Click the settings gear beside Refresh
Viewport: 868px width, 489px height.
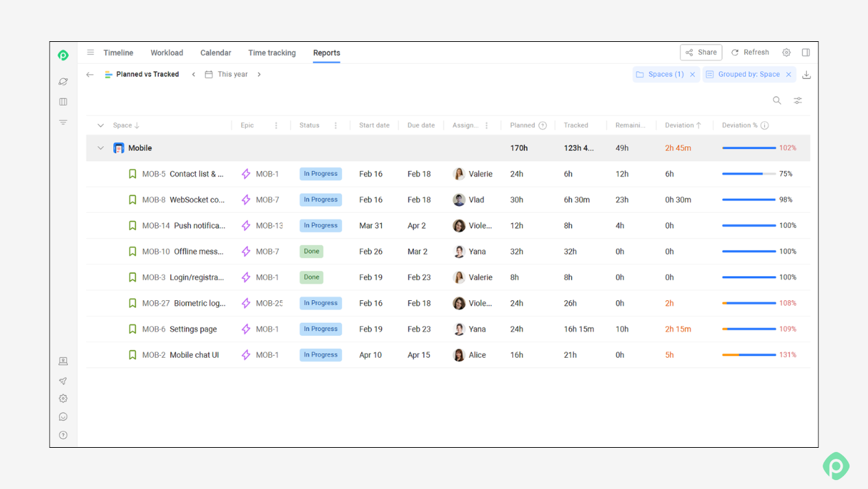(786, 52)
